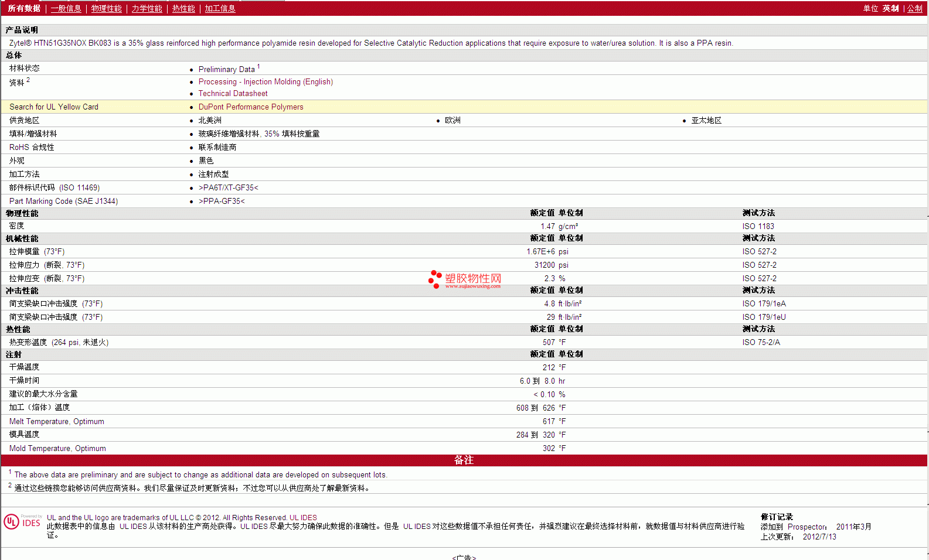Switch units to 公制
This screenshot has width=929, height=560.
coord(915,8)
